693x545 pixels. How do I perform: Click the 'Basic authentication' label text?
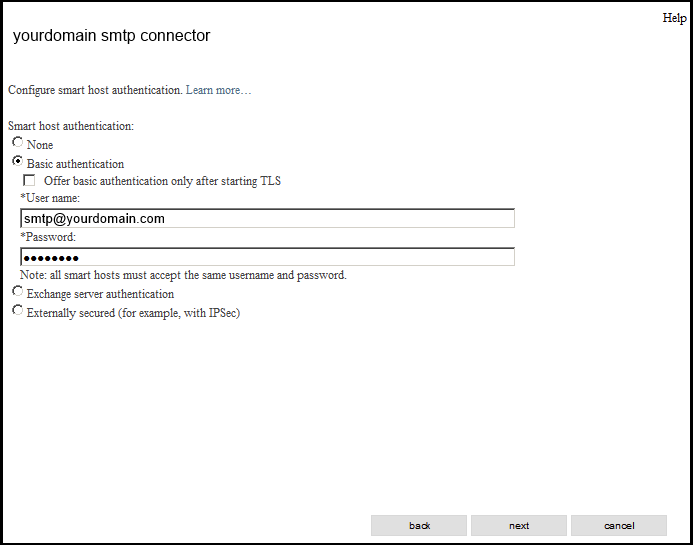[75, 164]
